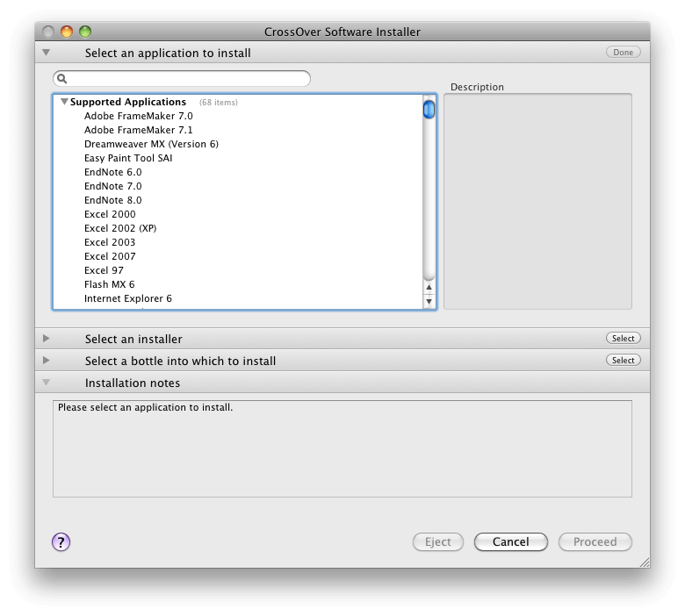Collapse the Supported Applications tree group

[64, 102]
